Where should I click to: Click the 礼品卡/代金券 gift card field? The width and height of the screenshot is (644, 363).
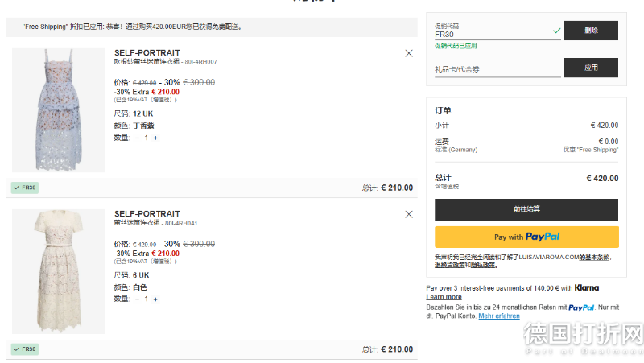(x=497, y=69)
